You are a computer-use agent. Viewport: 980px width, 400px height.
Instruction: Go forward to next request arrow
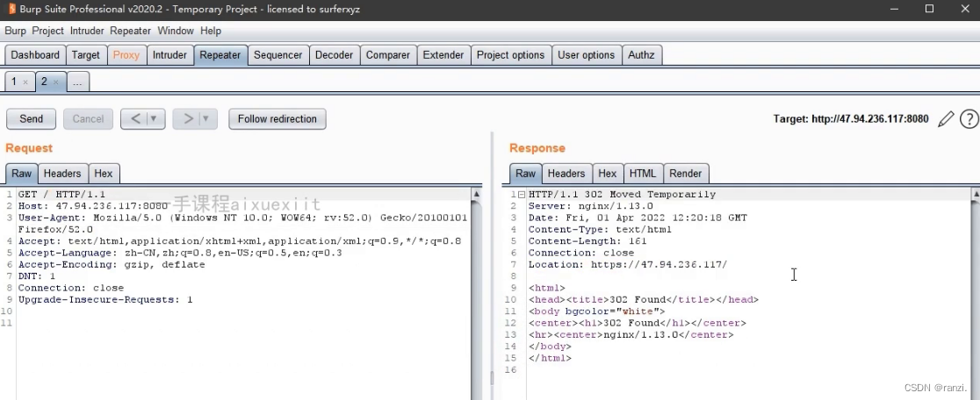pos(188,118)
